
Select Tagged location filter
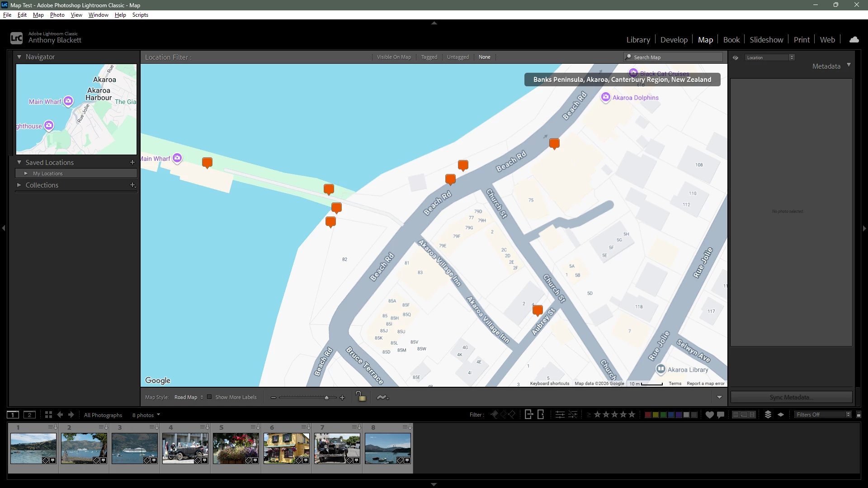click(x=429, y=57)
